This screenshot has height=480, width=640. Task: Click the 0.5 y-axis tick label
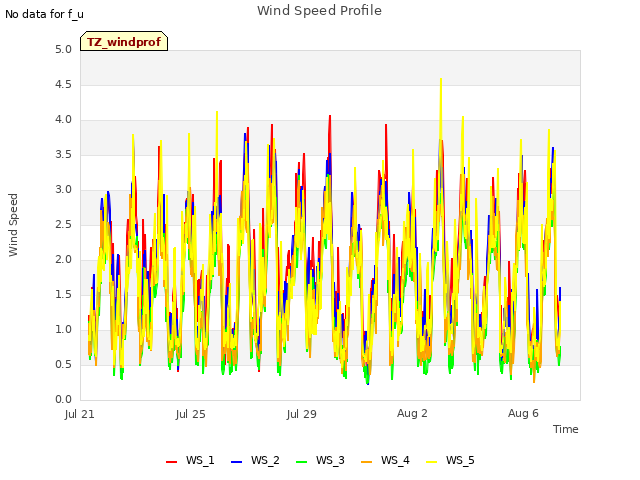63,364
